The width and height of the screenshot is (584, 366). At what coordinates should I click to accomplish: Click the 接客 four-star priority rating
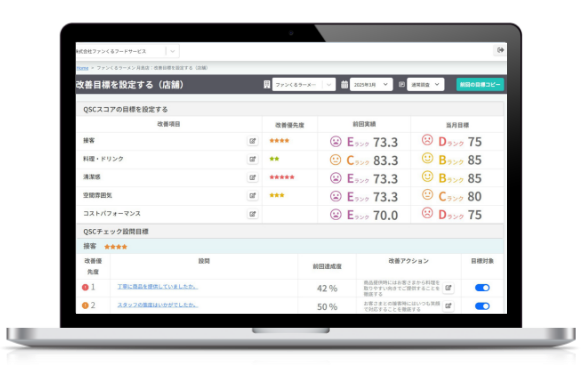(279, 141)
